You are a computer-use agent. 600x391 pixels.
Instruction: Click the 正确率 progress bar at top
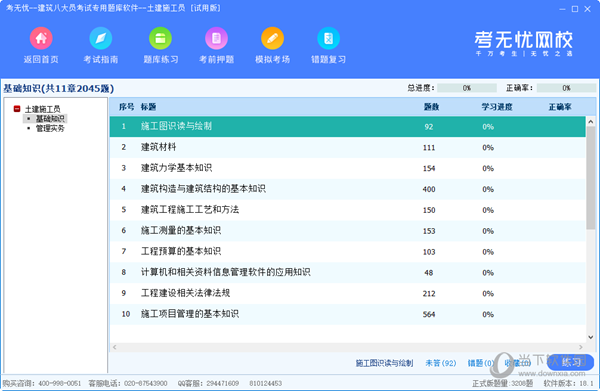[x=566, y=88]
